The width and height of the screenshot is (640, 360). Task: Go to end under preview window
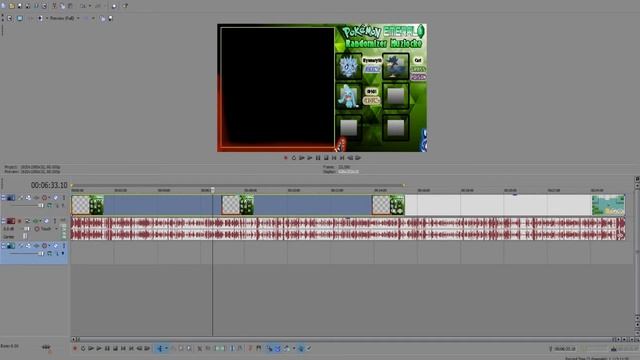pos(342,158)
